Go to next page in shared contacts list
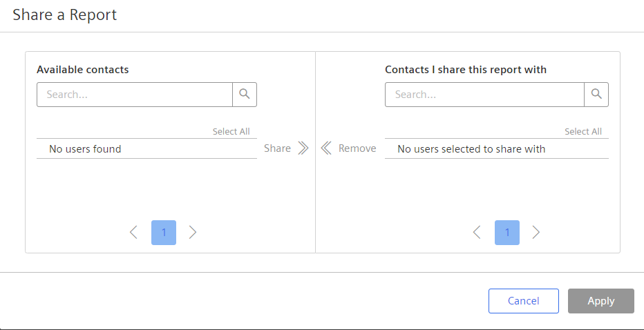 536,233
